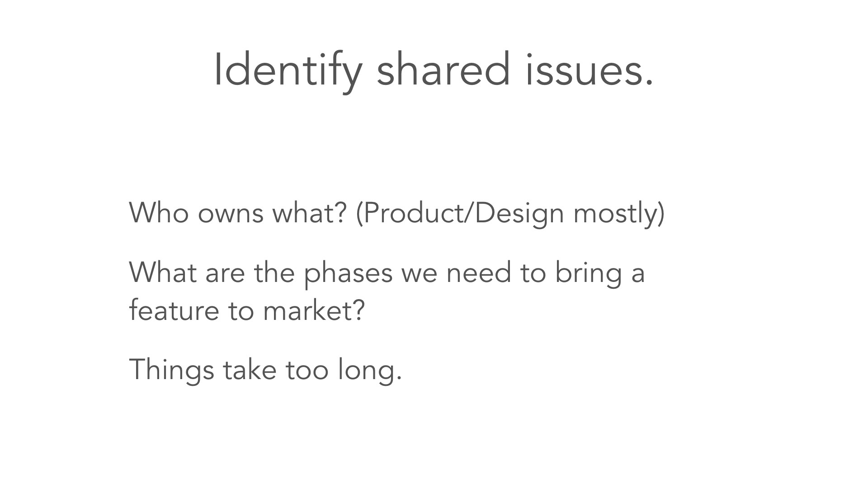Click the word 'long.' in the last bullet
The image size is (868, 488).
[370, 370]
